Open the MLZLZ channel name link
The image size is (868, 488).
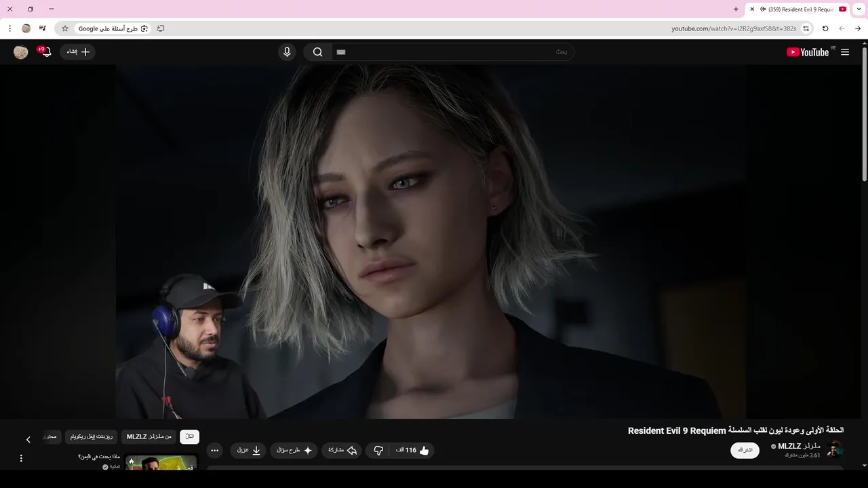click(799, 446)
